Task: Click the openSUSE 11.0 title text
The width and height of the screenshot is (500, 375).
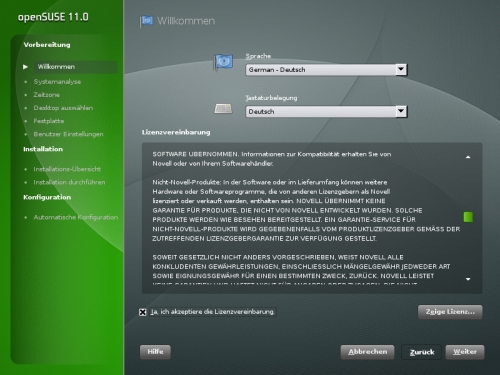Action: pos(53,17)
